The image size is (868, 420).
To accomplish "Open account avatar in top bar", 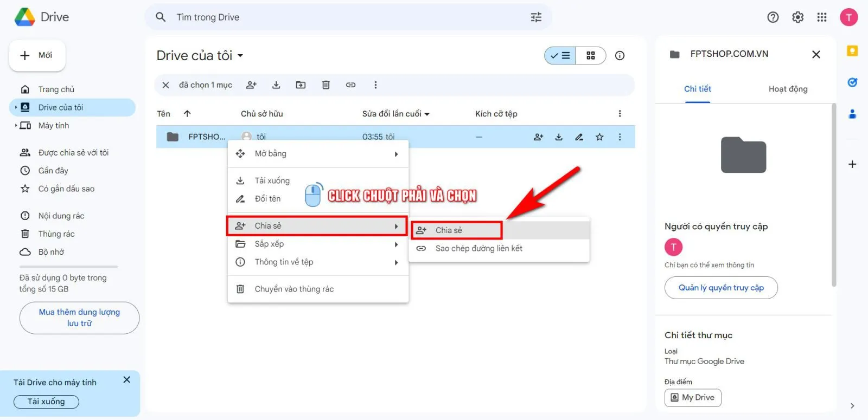I will tap(848, 17).
